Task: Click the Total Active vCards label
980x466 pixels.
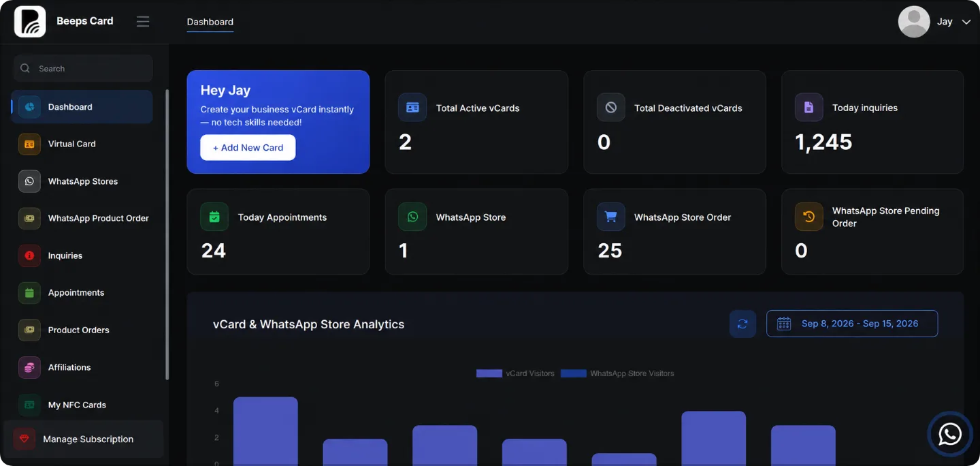Action: tap(478, 108)
